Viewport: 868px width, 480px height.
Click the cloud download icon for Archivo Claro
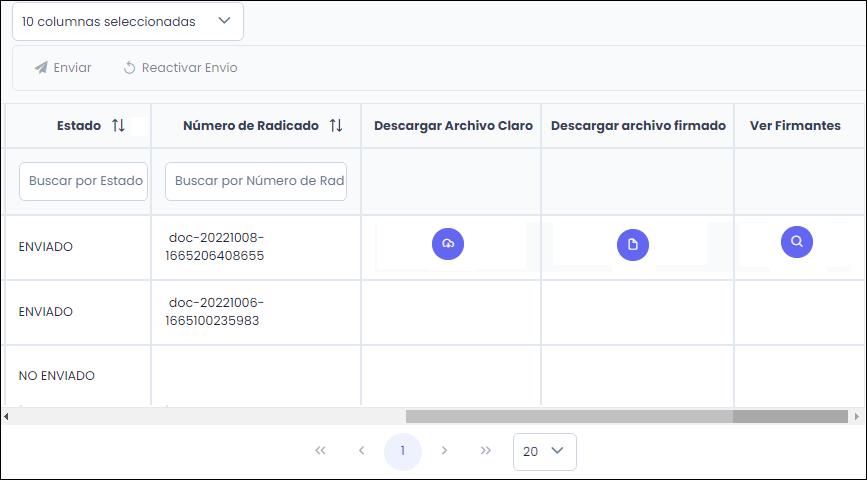point(448,244)
